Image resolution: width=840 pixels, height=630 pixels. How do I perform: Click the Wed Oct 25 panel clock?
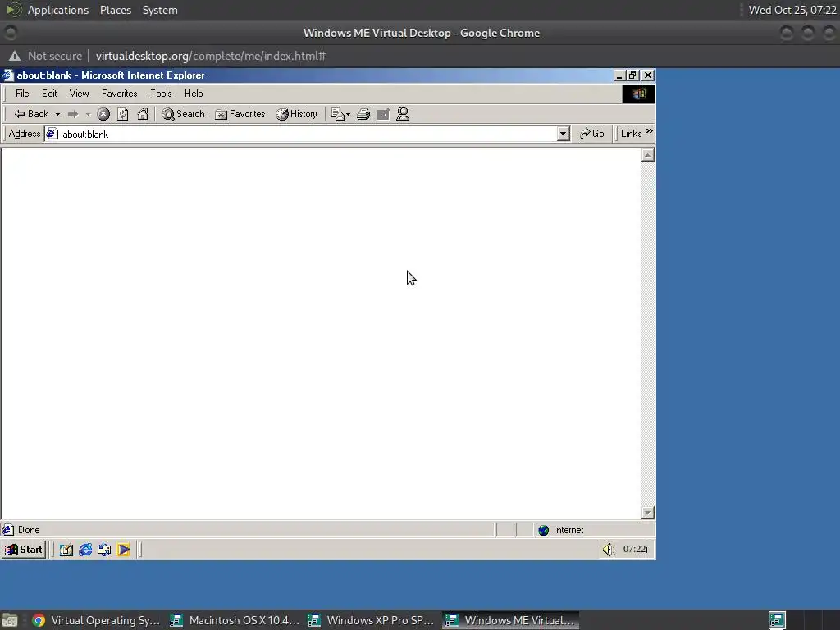(792, 10)
